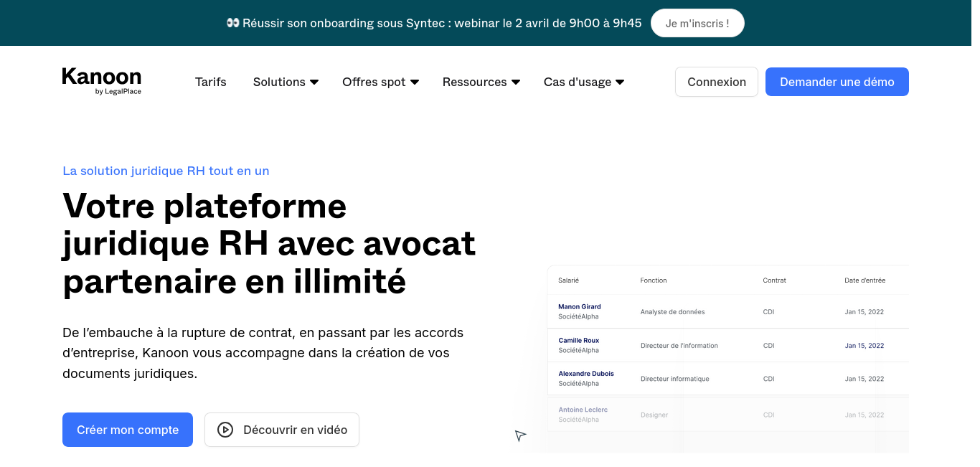Request a demo with Demander une démo
The width and height of the screenshot is (980, 467).
click(837, 82)
